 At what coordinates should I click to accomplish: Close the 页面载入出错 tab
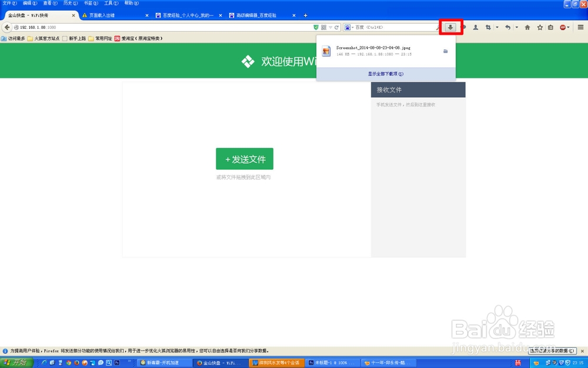(x=146, y=15)
